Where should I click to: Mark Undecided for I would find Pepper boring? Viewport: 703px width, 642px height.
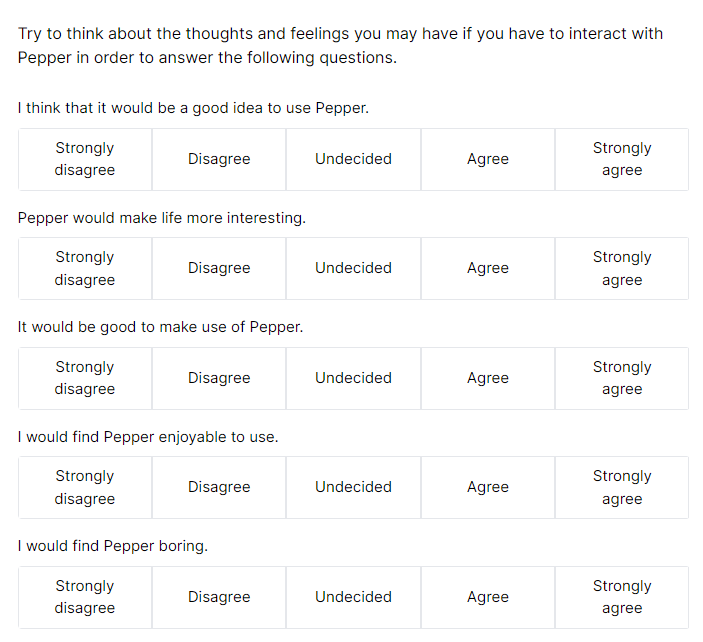353,597
